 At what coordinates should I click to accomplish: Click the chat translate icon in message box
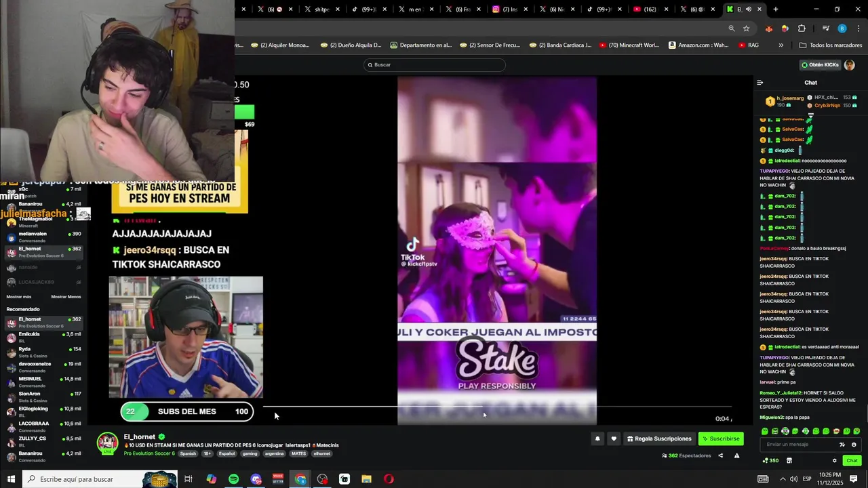click(842, 445)
